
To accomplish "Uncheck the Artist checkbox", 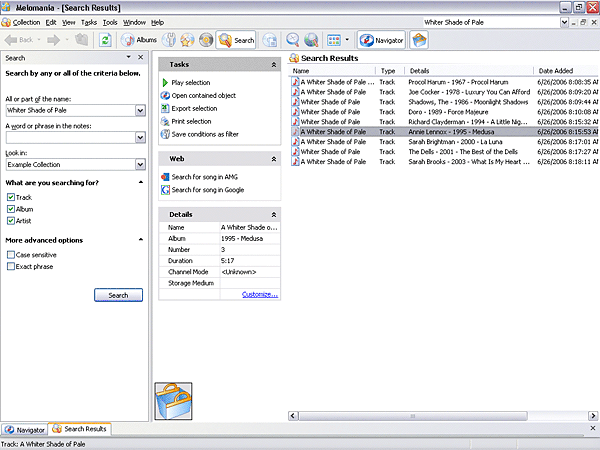I will [11, 221].
